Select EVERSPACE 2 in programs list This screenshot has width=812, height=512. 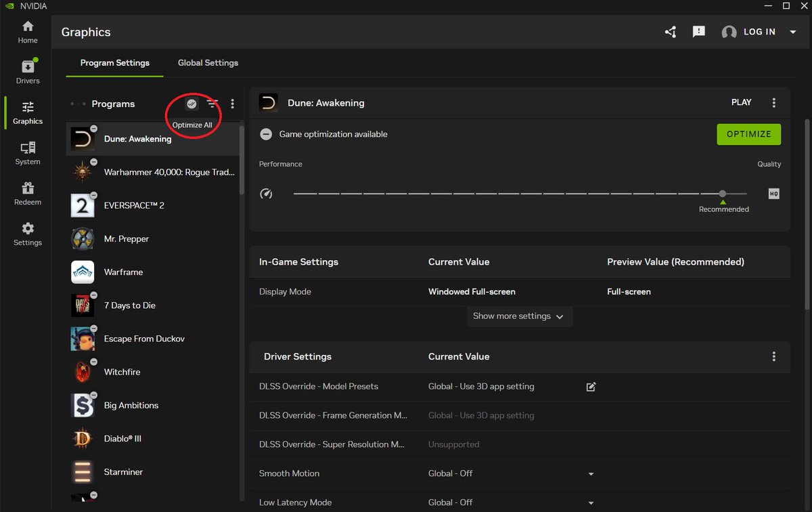[152, 205]
